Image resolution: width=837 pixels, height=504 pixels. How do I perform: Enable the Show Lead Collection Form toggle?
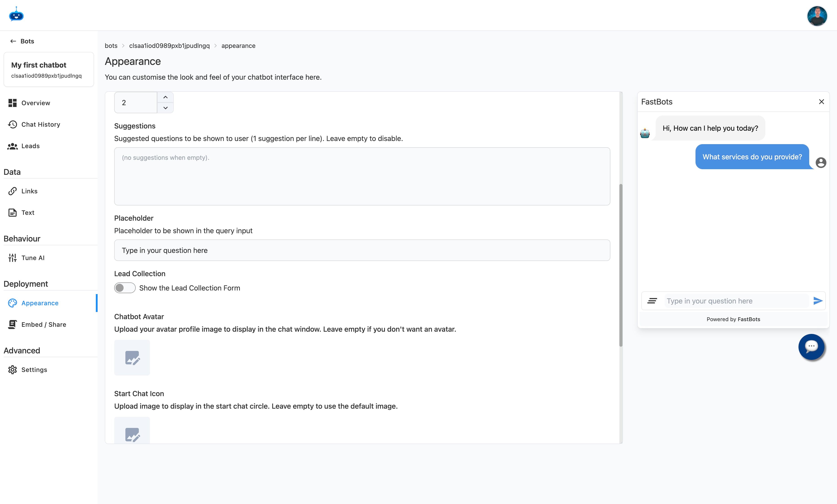(125, 288)
